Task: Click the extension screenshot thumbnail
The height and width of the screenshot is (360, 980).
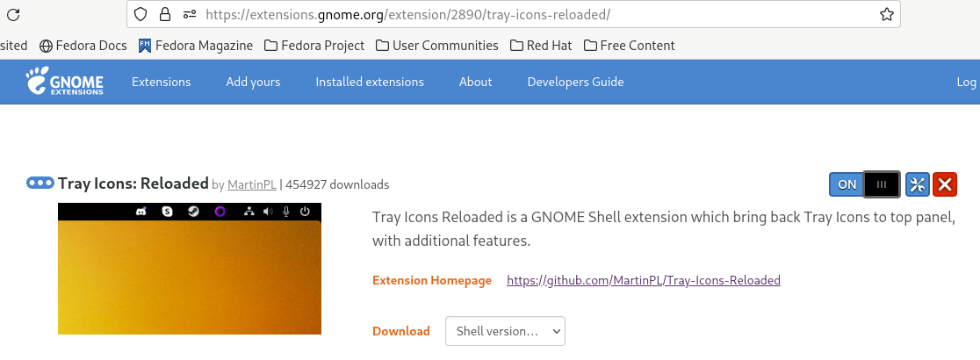Action: click(190, 269)
